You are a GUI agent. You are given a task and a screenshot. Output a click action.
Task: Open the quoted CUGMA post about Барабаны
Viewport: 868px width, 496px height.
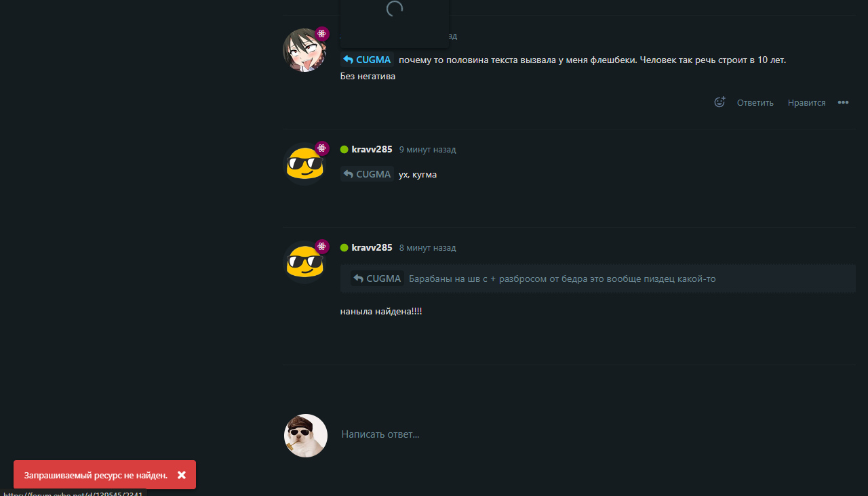click(x=598, y=278)
